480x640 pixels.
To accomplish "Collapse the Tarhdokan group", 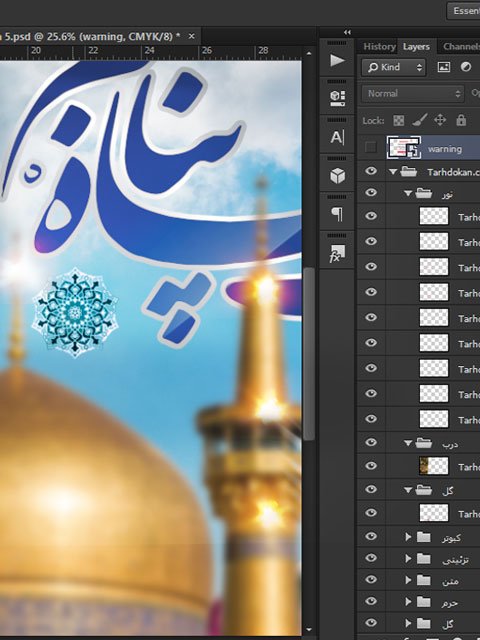I will tap(393, 172).
